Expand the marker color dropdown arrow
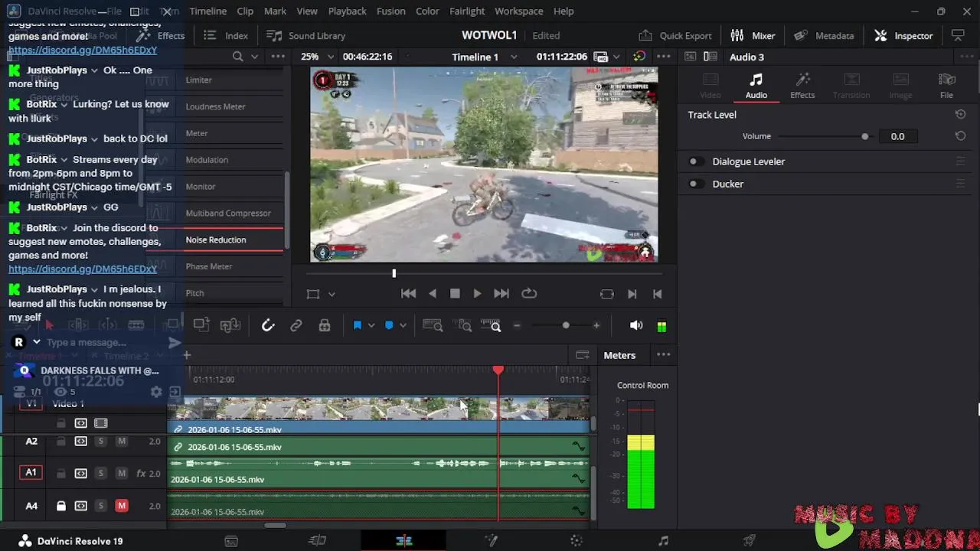Image resolution: width=980 pixels, height=551 pixels. 403,325
